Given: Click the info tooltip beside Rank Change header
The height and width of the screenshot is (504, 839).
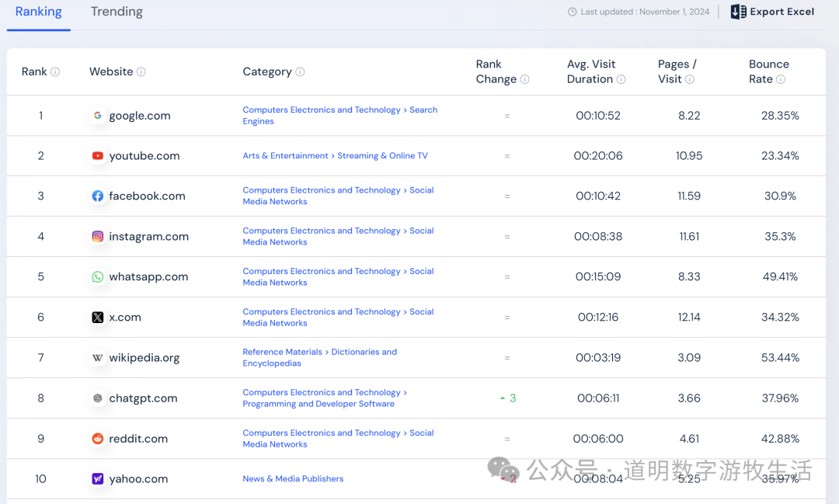Looking at the screenshot, I should pyautogui.click(x=525, y=80).
